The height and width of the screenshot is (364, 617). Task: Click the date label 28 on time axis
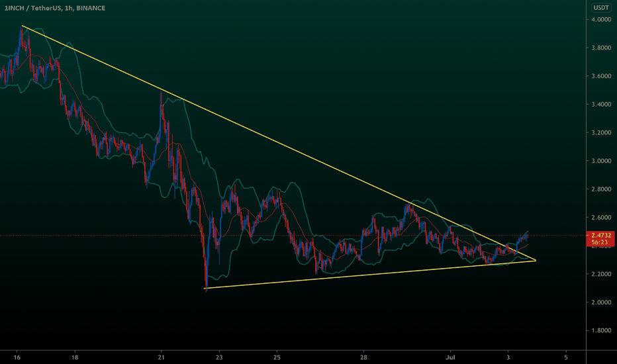[x=363, y=357]
